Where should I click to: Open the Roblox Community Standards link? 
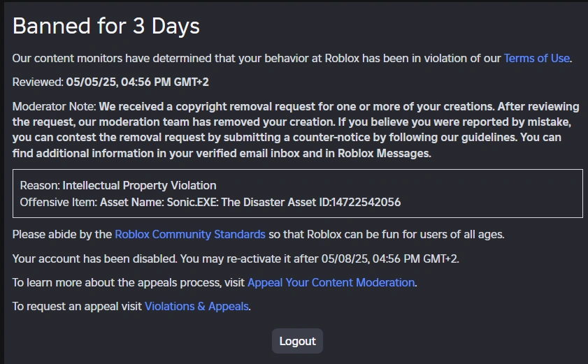click(189, 234)
